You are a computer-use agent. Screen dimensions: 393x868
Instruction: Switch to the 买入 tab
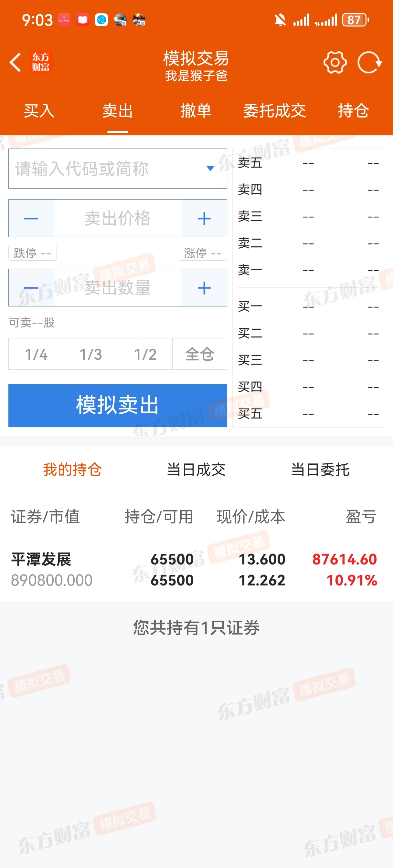tap(39, 111)
